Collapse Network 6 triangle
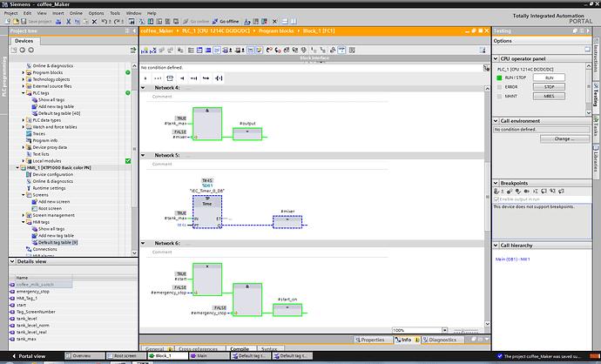This screenshot has width=601, height=364. pyautogui.click(x=143, y=243)
